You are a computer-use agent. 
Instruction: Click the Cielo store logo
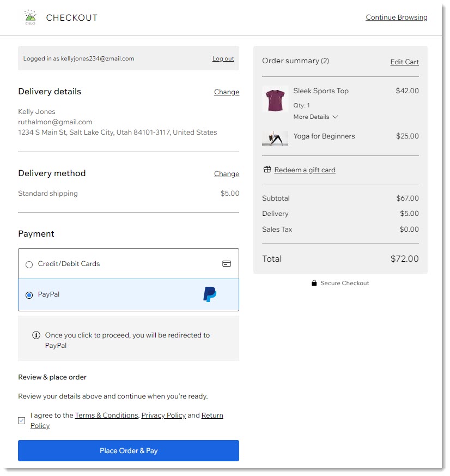pos(30,17)
